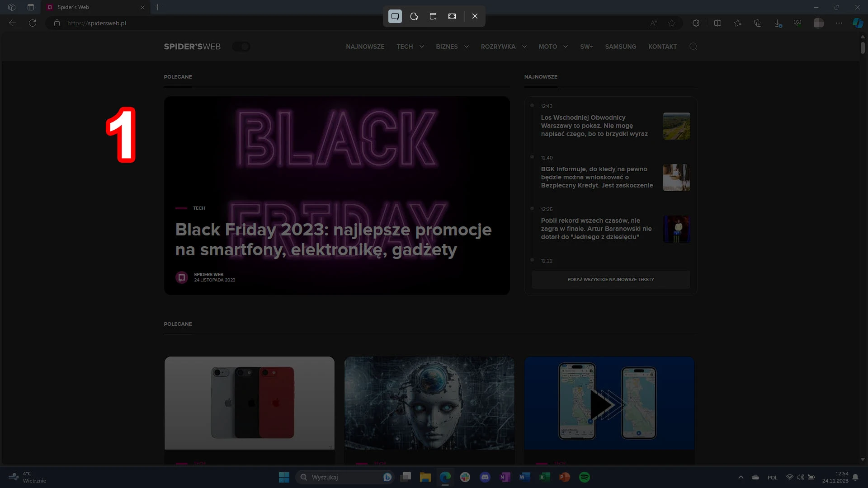This screenshot has height=488, width=868.
Task: Reload the Spider's Web page
Action: pos(33,23)
